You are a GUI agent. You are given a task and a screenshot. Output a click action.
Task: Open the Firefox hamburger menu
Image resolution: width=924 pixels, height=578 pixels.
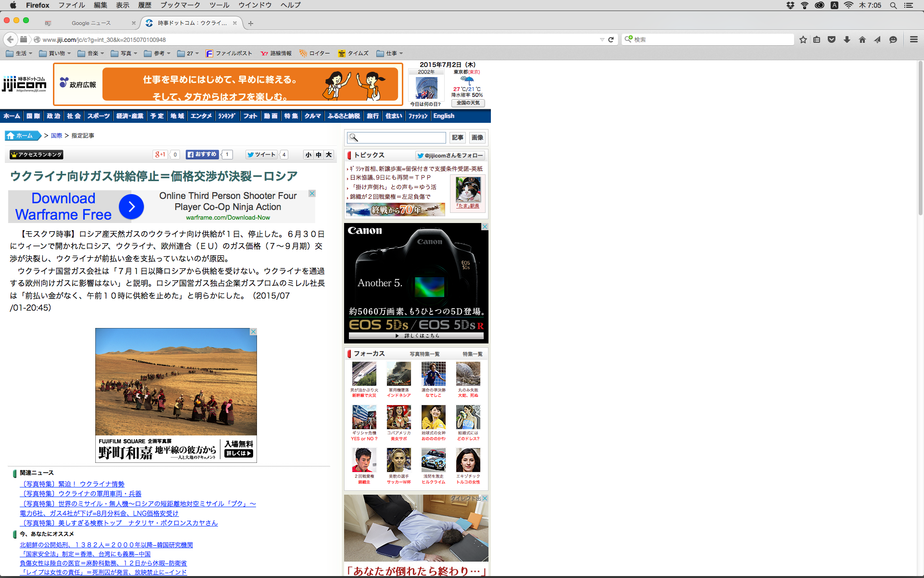914,39
